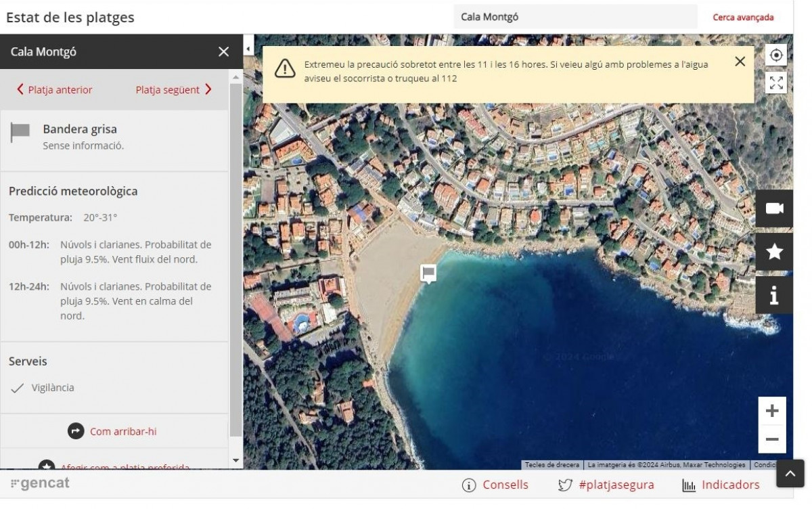Open Cerca avançada link
812x509 pixels.
tap(743, 18)
